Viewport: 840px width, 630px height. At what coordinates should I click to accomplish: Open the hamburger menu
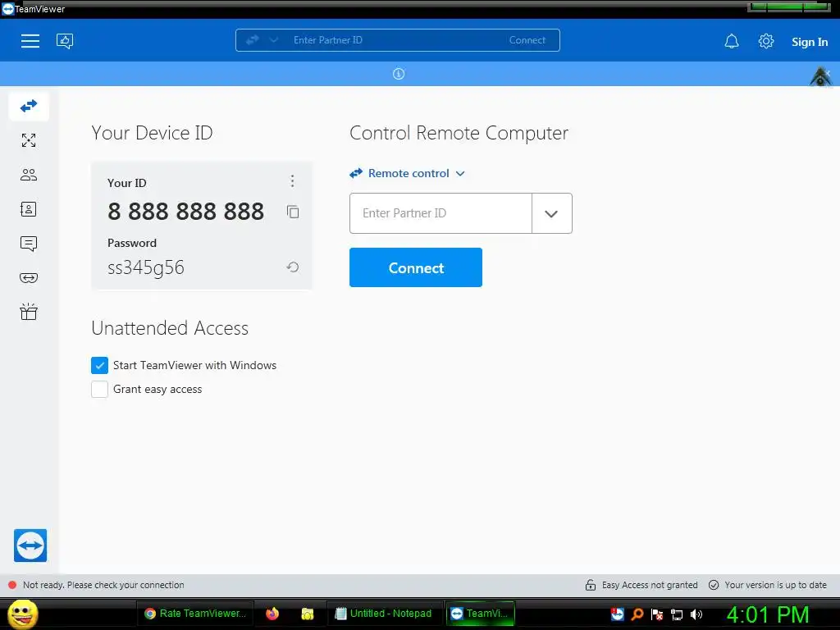pos(30,41)
